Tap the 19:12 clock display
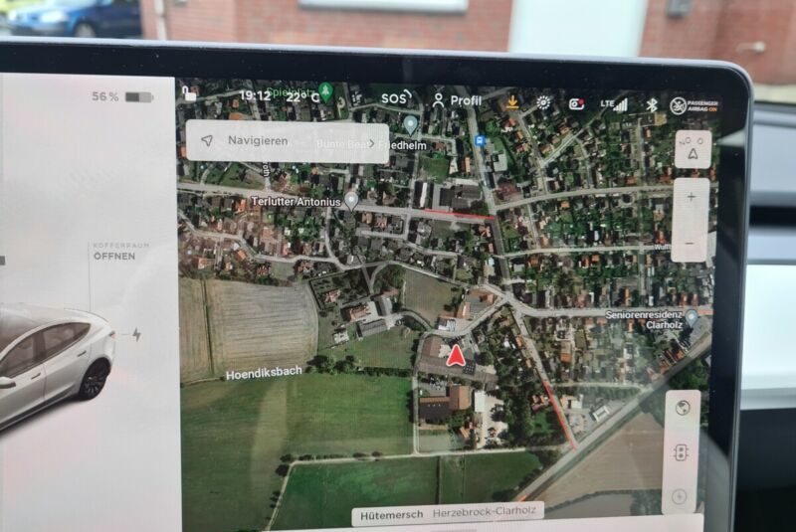This screenshot has width=796, height=532. click(x=255, y=95)
